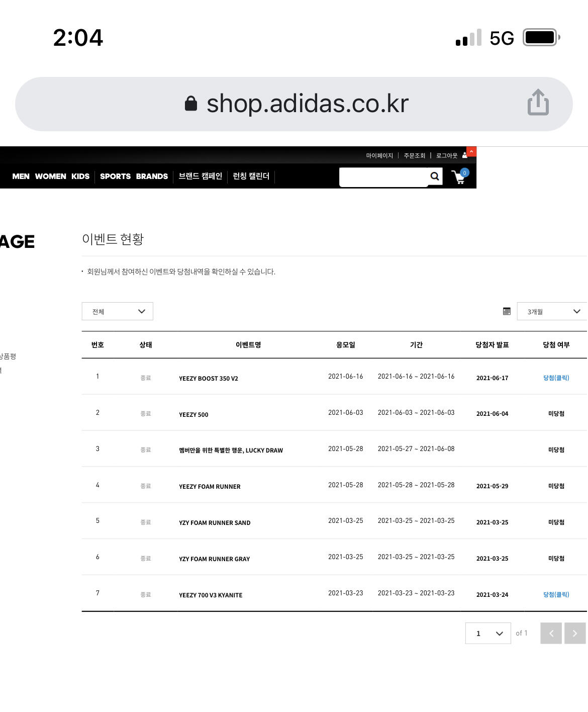Tap the lock icon in URL bar
588x712 pixels.
[191, 104]
